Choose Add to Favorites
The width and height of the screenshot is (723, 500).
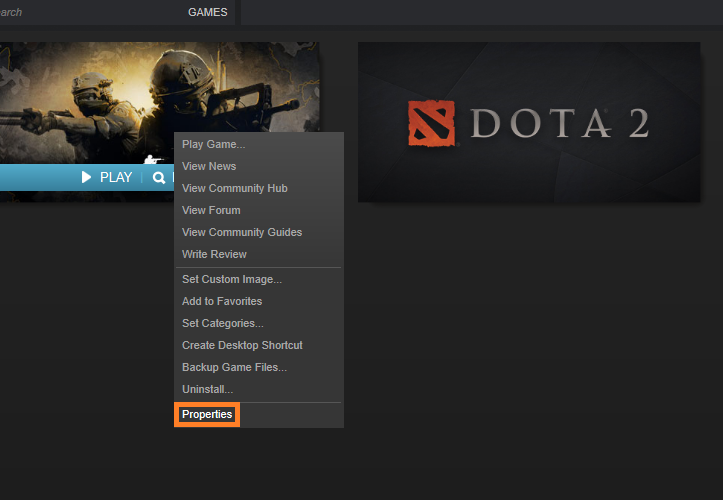[x=222, y=301]
